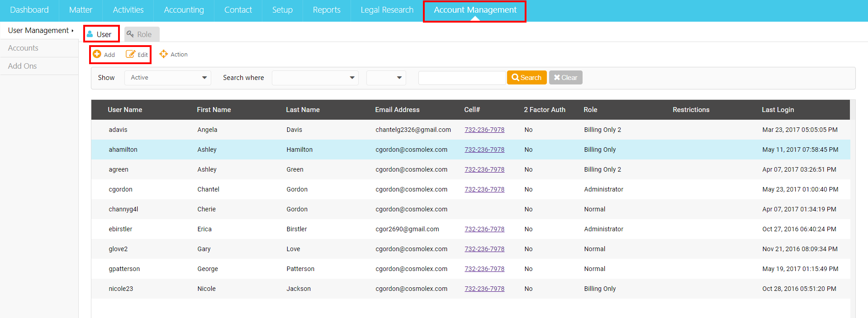Click the last name Patterson cell
868x318 pixels.
click(x=300, y=269)
